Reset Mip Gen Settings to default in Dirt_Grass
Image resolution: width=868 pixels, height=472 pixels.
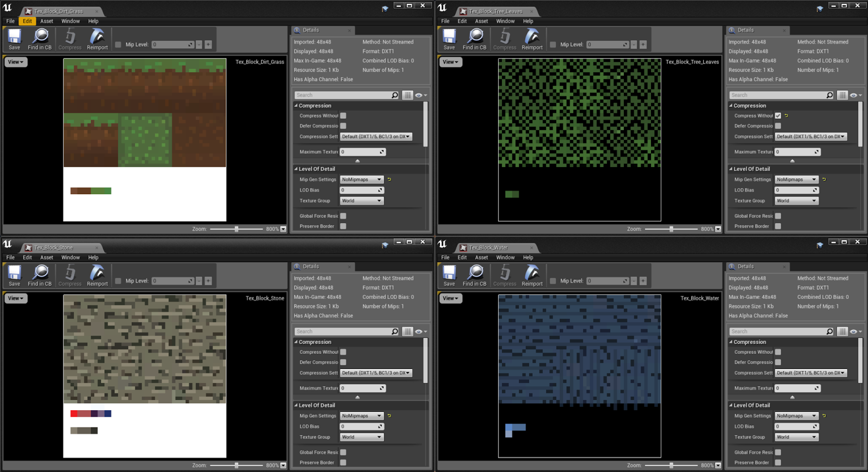point(389,180)
